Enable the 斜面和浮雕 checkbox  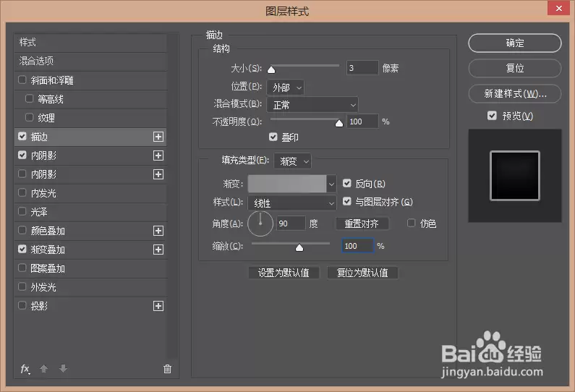coord(22,80)
